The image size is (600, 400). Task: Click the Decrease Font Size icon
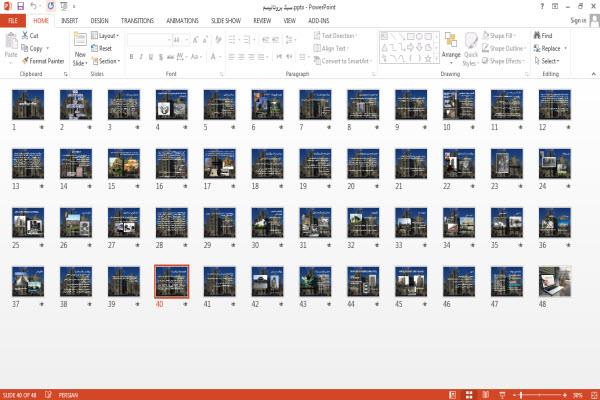pyautogui.click(x=205, y=40)
